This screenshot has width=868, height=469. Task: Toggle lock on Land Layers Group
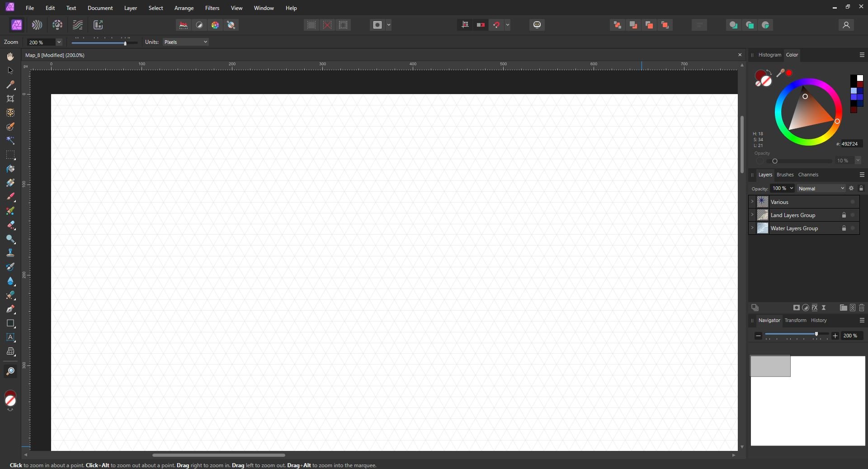[844, 215]
